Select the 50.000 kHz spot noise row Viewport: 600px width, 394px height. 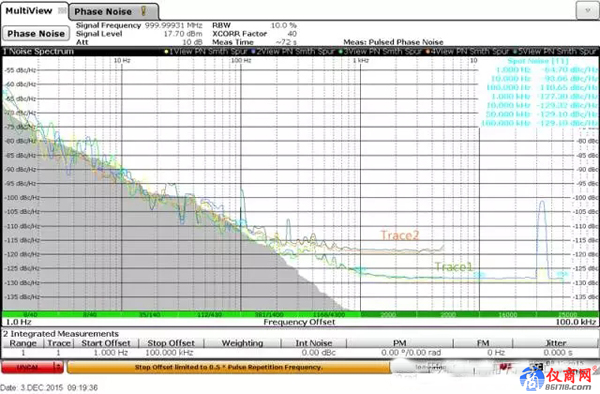point(542,114)
